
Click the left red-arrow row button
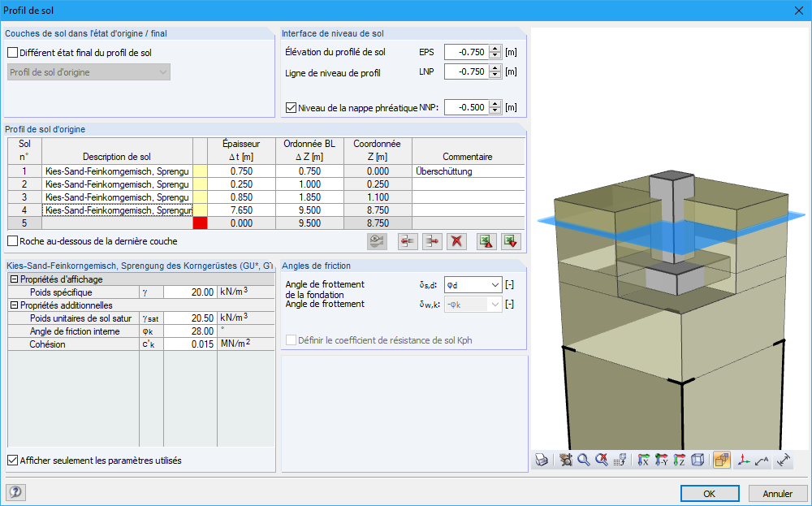(x=408, y=241)
